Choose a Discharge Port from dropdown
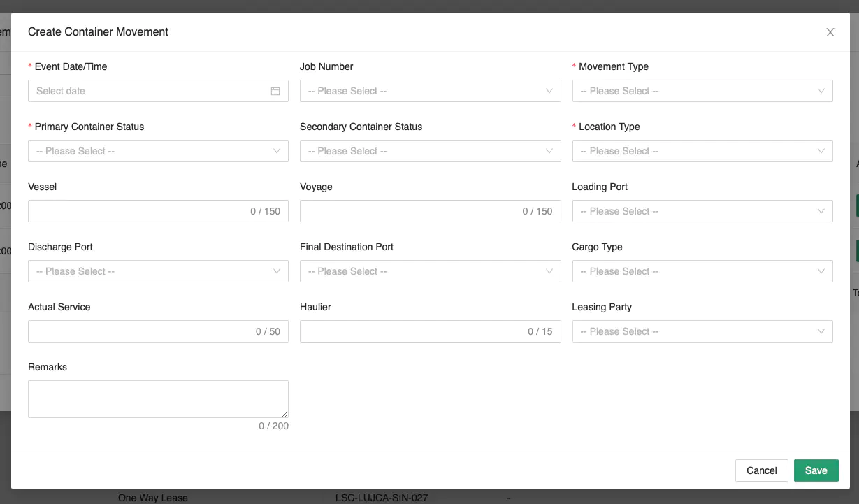859x504 pixels. click(x=158, y=271)
